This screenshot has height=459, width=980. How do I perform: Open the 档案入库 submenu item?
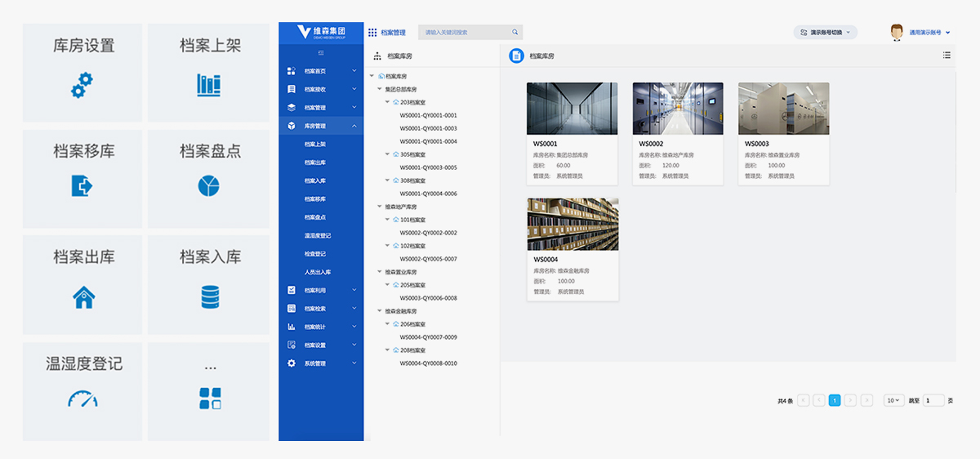pos(315,180)
